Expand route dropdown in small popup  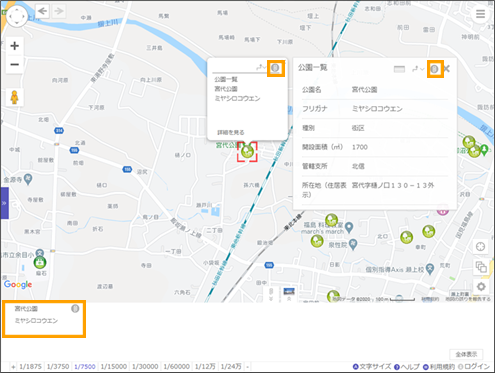coord(261,68)
